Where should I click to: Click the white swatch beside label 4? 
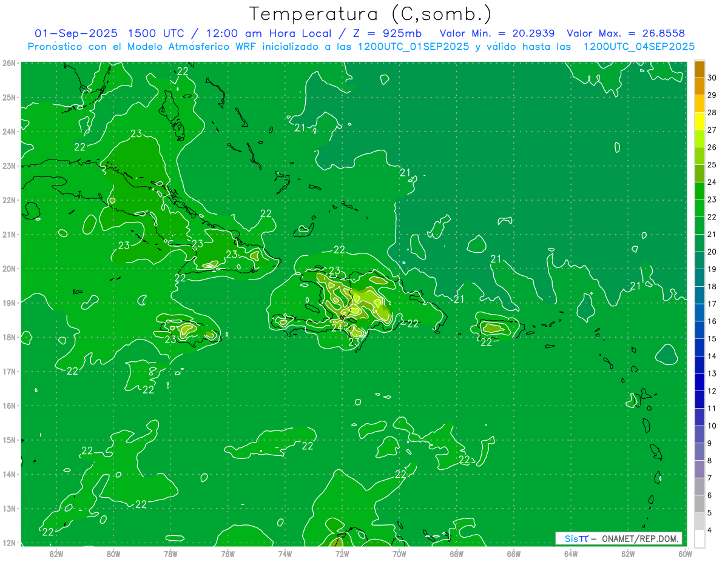[x=699, y=538]
